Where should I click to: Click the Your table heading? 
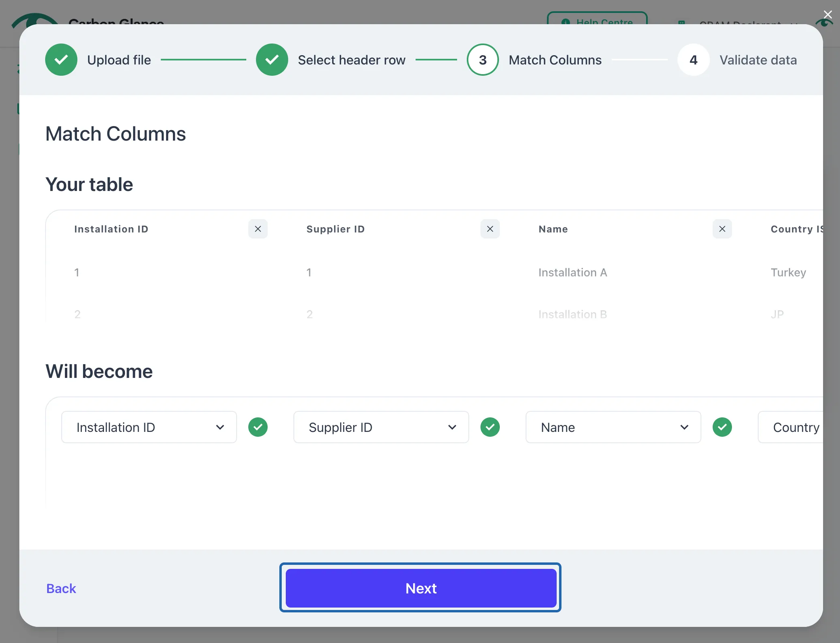tap(89, 185)
